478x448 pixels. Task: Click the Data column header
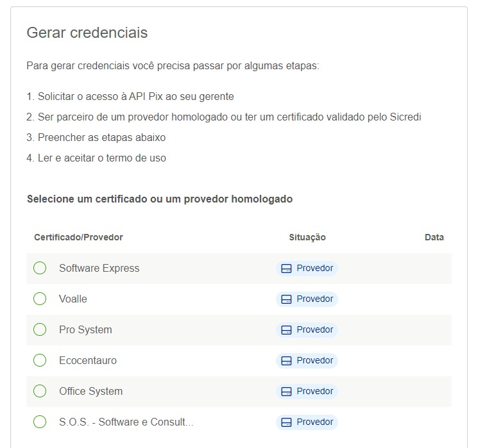[434, 237]
